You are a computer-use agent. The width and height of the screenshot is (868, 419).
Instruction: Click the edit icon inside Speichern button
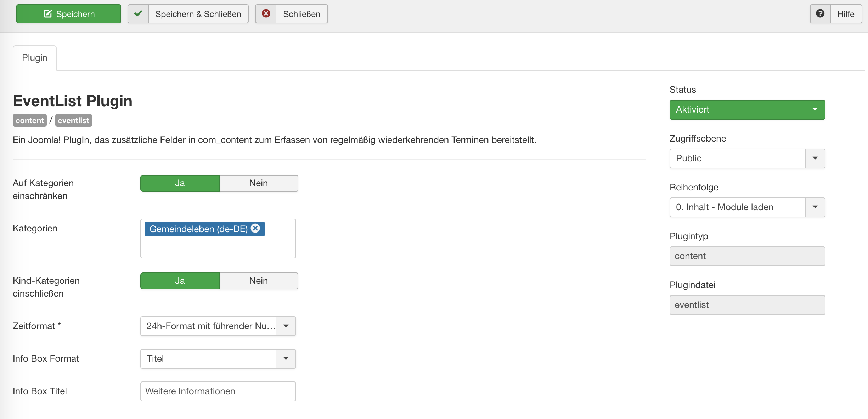pos(48,14)
